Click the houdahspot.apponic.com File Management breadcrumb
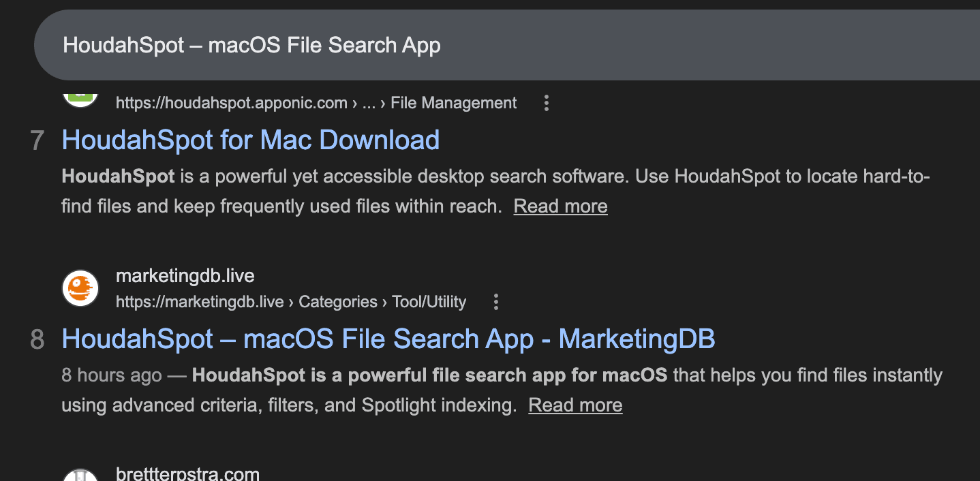 pyautogui.click(x=316, y=103)
